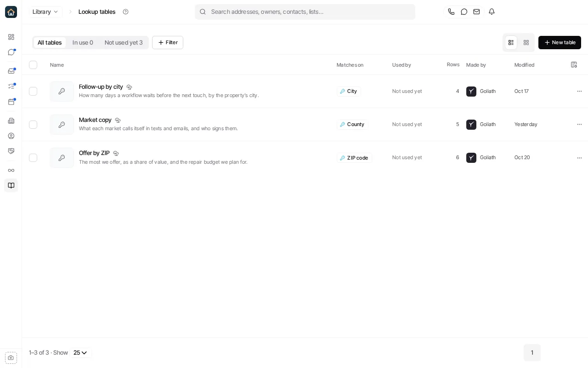Click the New table button

[560, 42]
